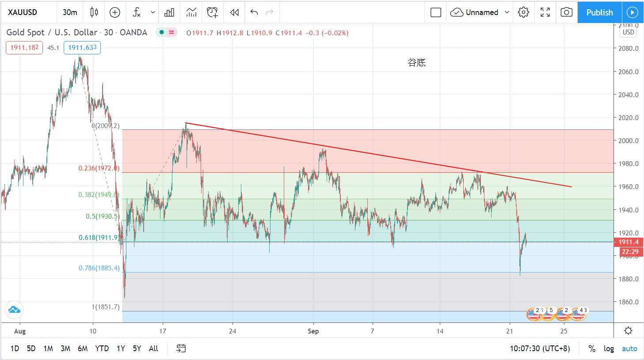The image size is (644, 360).
Task: Toggle the percent scale option
Action: (592, 349)
